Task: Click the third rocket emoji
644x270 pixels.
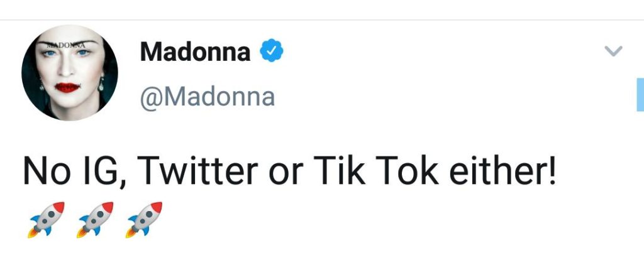Action: tap(145, 219)
